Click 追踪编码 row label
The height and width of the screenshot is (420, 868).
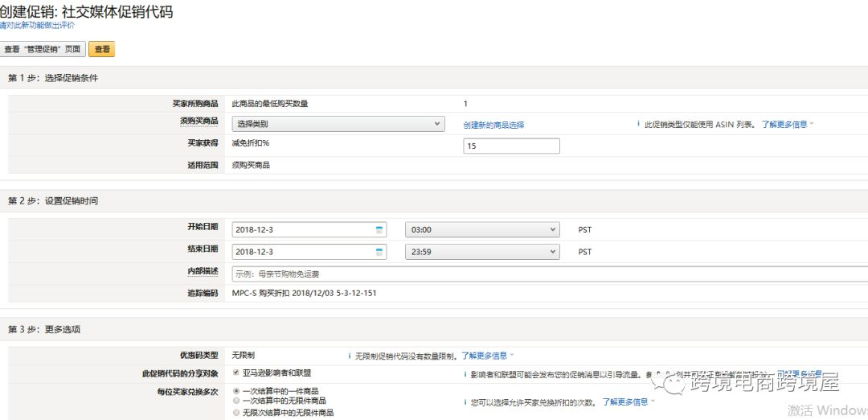(x=203, y=293)
